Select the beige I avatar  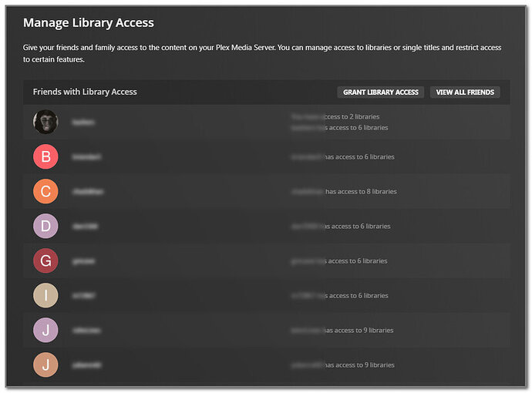click(45, 295)
